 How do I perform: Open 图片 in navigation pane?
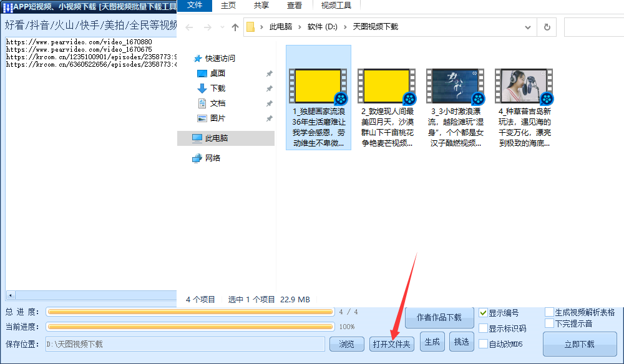coord(217,118)
